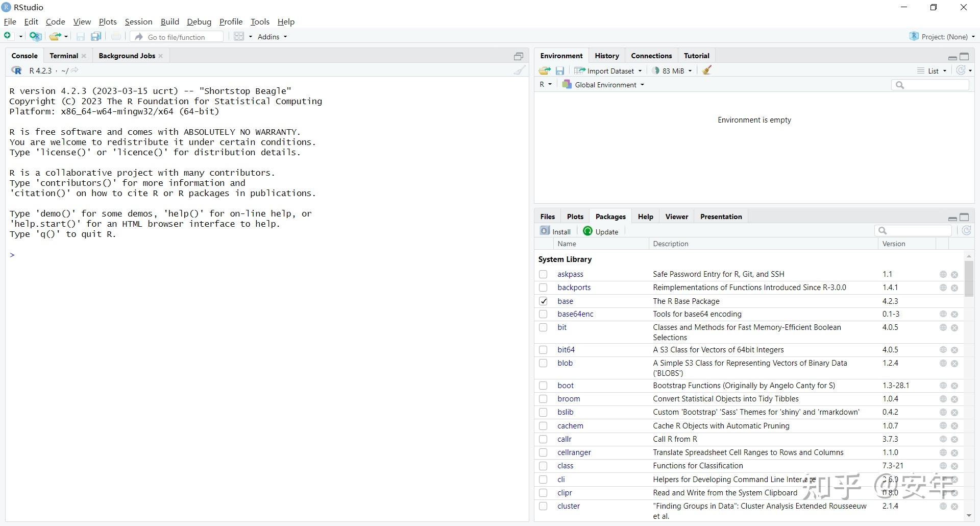980x526 pixels.
Task: Click the view working directory arrow icon
Action: (x=75, y=70)
